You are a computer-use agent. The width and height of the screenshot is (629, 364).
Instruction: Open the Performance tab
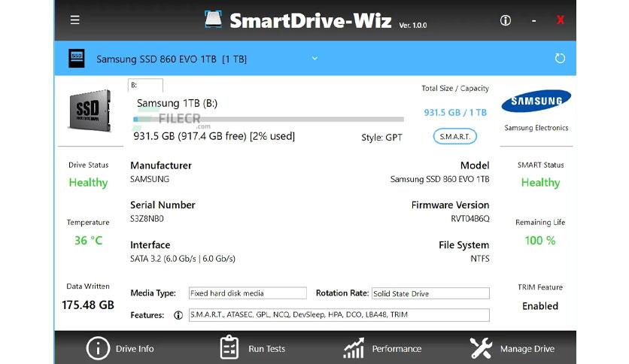point(397,349)
